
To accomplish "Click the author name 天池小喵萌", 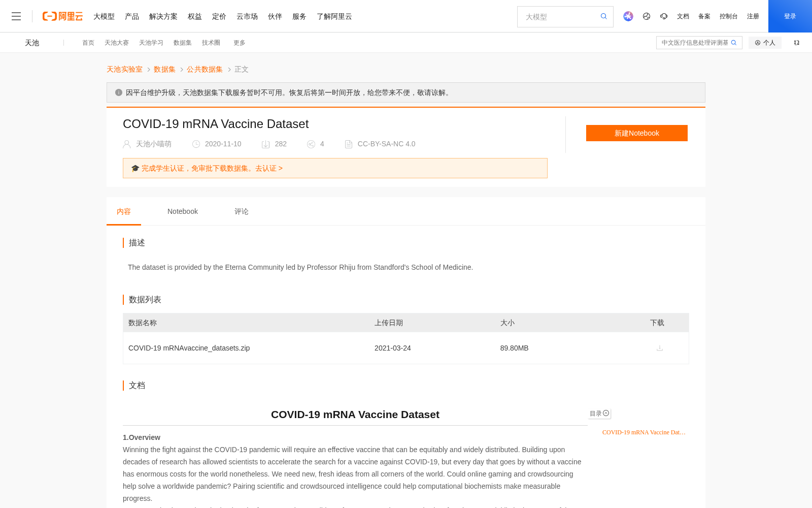I will (154, 144).
